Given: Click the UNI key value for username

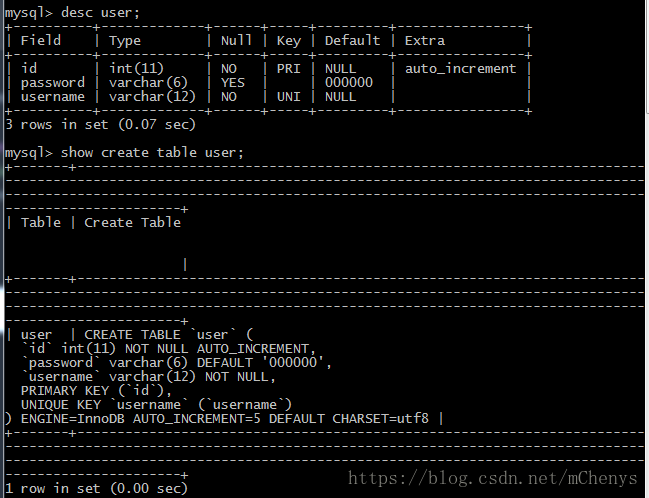Looking at the screenshot, I should click(x=288, y=96).
